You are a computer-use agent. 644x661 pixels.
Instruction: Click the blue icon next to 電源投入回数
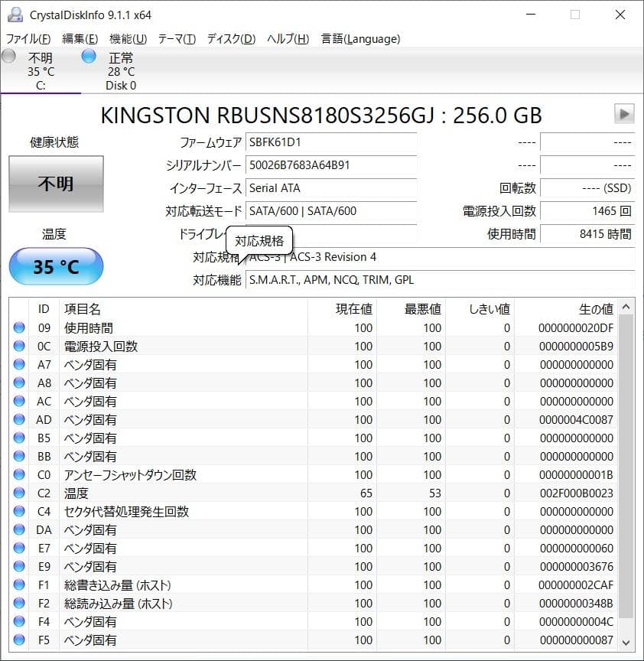coord(18,346)
